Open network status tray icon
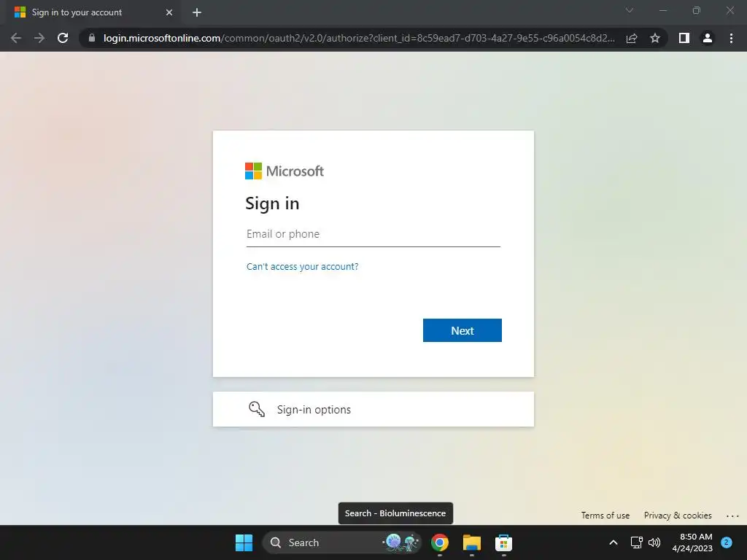This screenshot has height=560, width=747. [x=636, y=542]
